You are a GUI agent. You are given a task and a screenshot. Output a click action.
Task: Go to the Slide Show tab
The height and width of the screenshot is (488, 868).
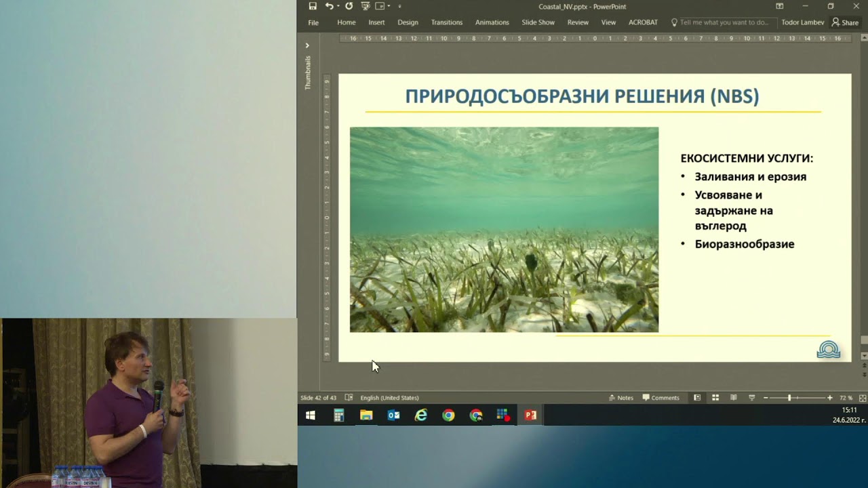click(x=538, y=22)
